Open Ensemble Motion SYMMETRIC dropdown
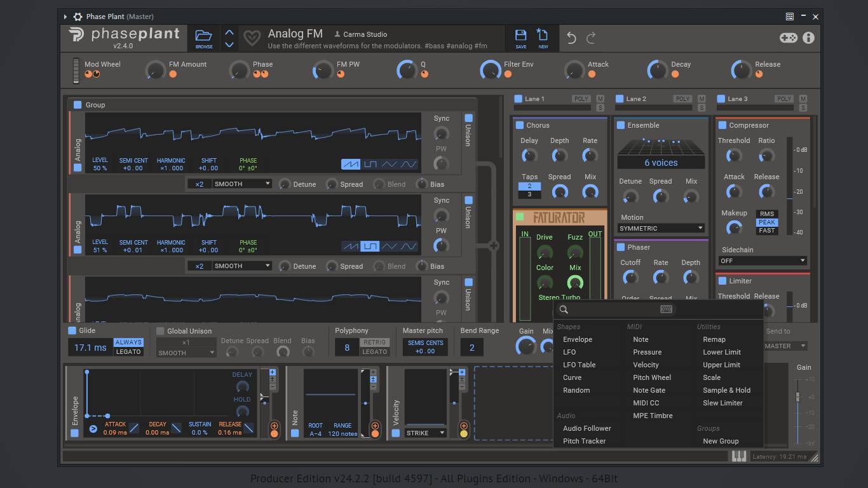Image resolution: width=868 pixels, height=488 pixels. pos(661,228)
